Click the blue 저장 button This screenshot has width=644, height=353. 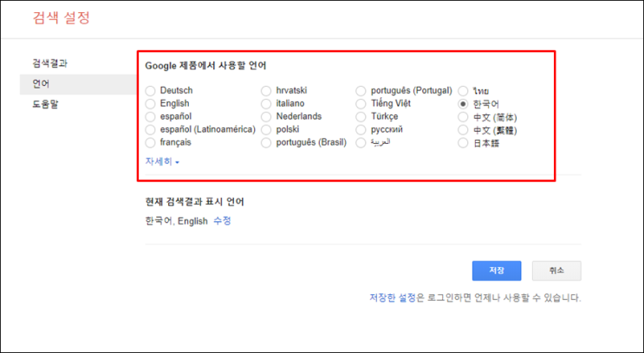(497, 271)
